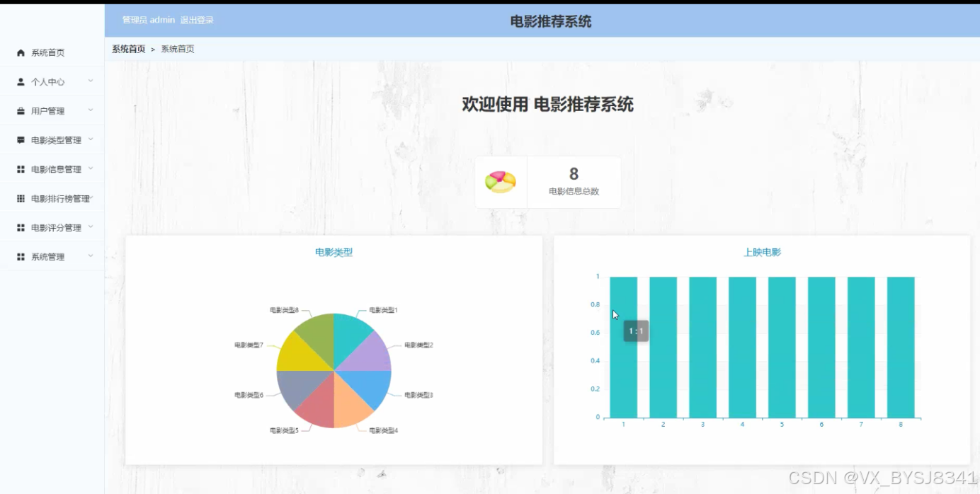The image size is (980, 494).
Task: Click the 电影类型7 pie label
Action: [249, 345]
